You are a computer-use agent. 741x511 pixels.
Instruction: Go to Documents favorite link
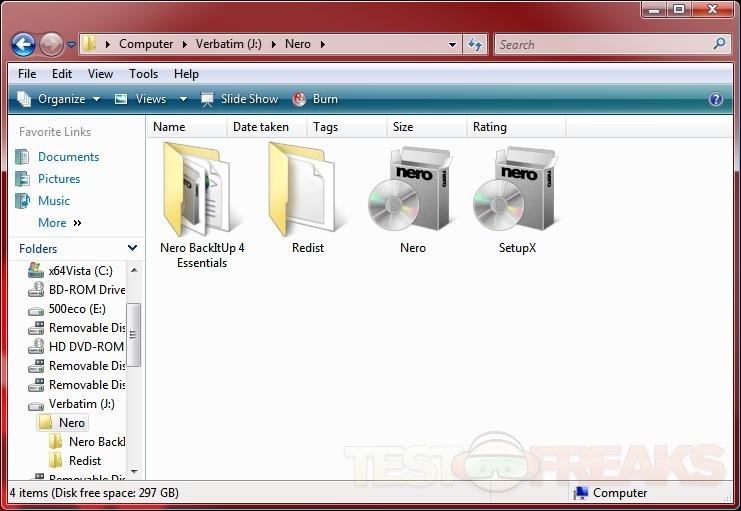68,157
